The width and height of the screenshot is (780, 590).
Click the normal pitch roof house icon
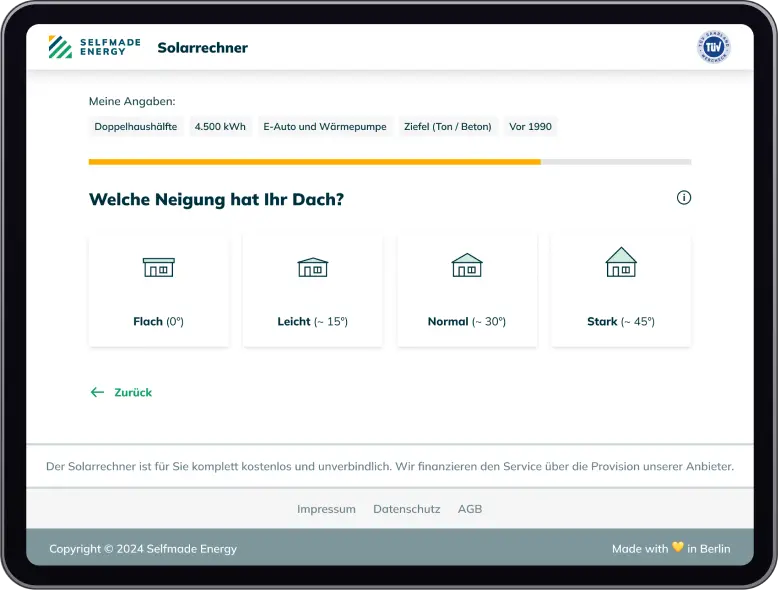467,265
